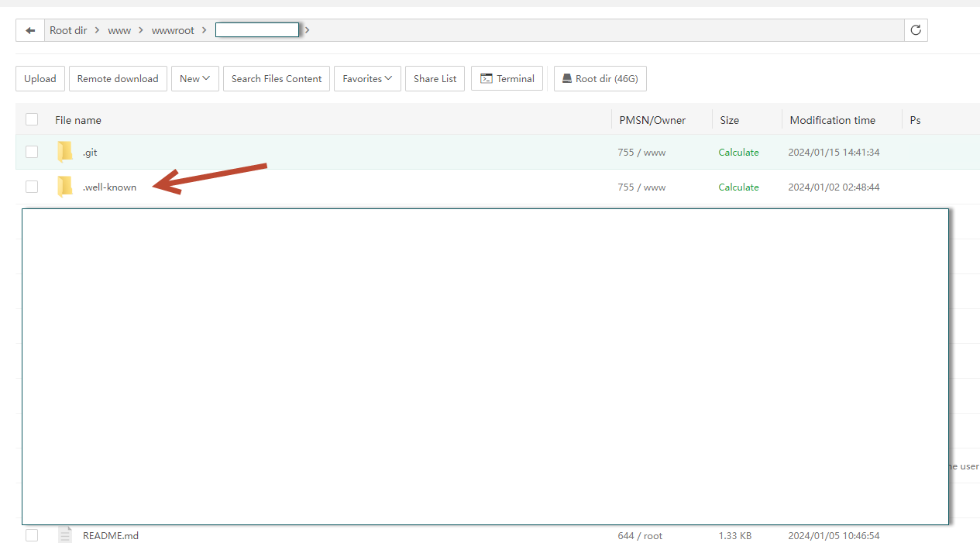Click the chevron after the blank path segment
Screen dimensions: 980x543
307,30
